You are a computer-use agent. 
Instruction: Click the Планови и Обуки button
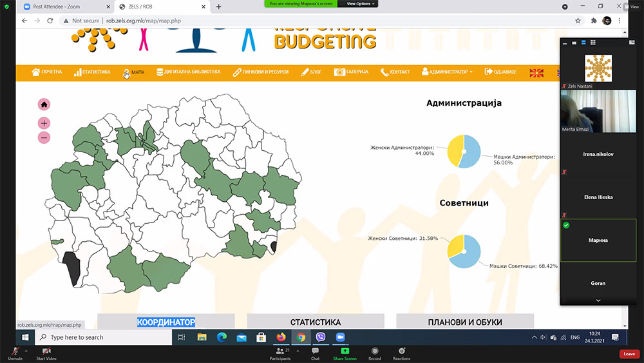(x=465, y=322)
